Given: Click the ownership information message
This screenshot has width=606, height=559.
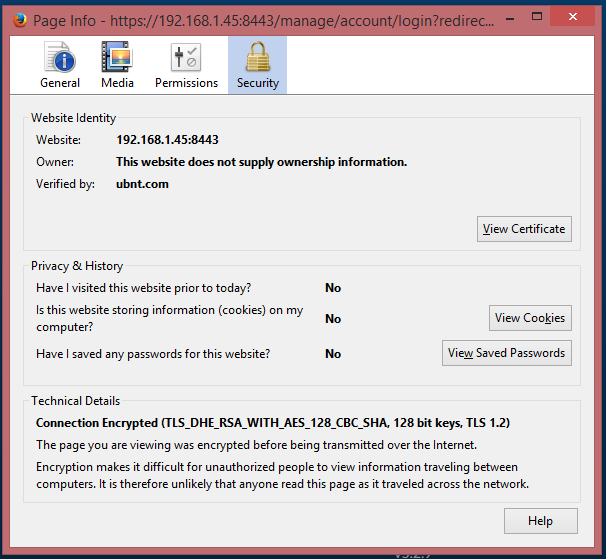Looking at the screenshot, I should (x=262, y=162).
